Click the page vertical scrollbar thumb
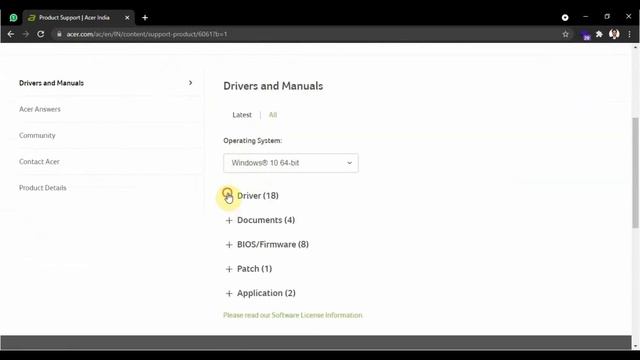The height and width of the screenshot is (360, 640). point(636,173)
